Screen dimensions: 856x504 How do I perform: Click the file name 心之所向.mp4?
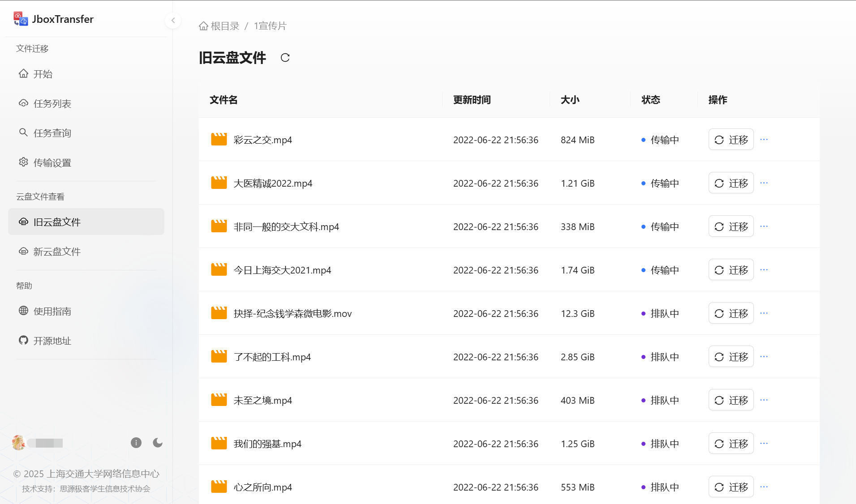[263, 487]
